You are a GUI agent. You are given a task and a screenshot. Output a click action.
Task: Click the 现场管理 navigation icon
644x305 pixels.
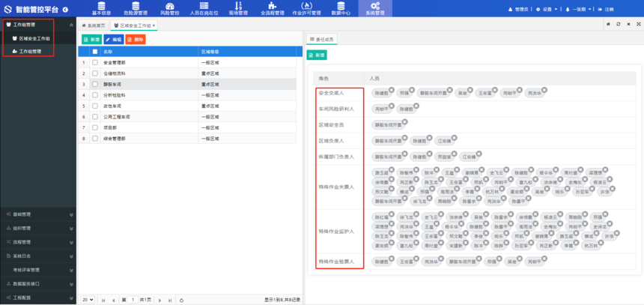coord(238,6)
